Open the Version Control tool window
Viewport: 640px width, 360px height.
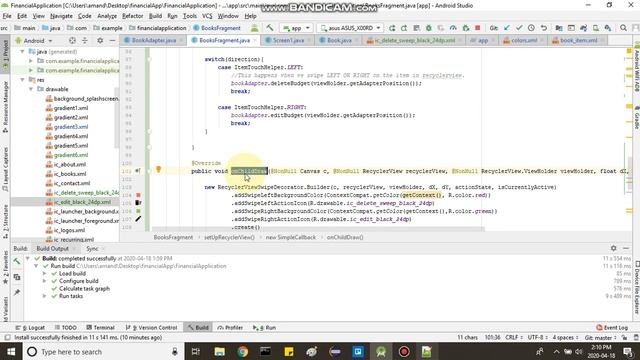(151, 327)
